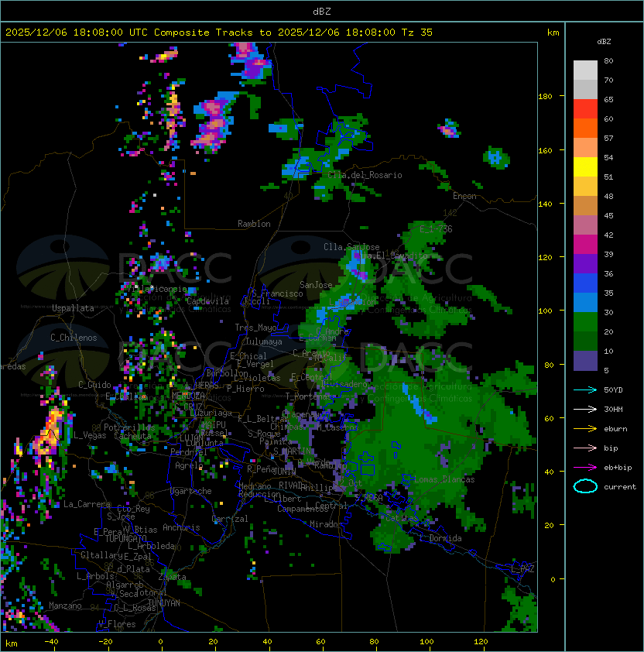Image resolution: width=644 pixels, height=652 pixels.
Task: Click the 'C_Chilenos' map label
Action: pos(74,338)
